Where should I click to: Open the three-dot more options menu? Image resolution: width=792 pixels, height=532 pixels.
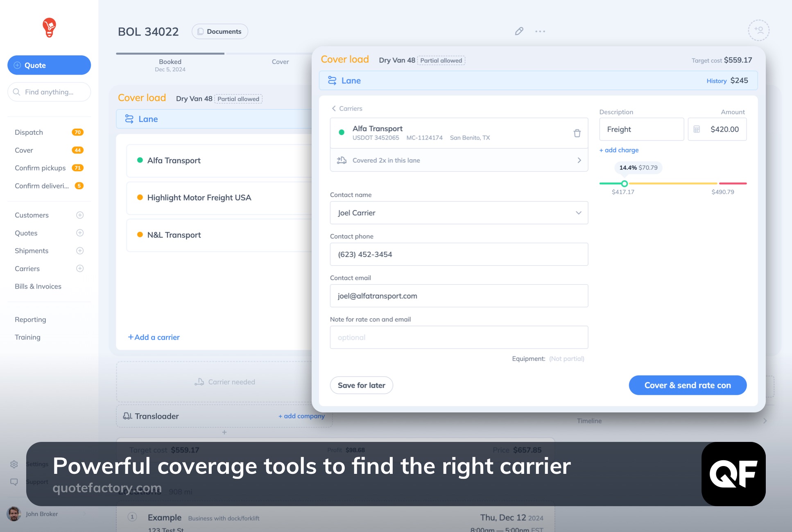point(540,31)
